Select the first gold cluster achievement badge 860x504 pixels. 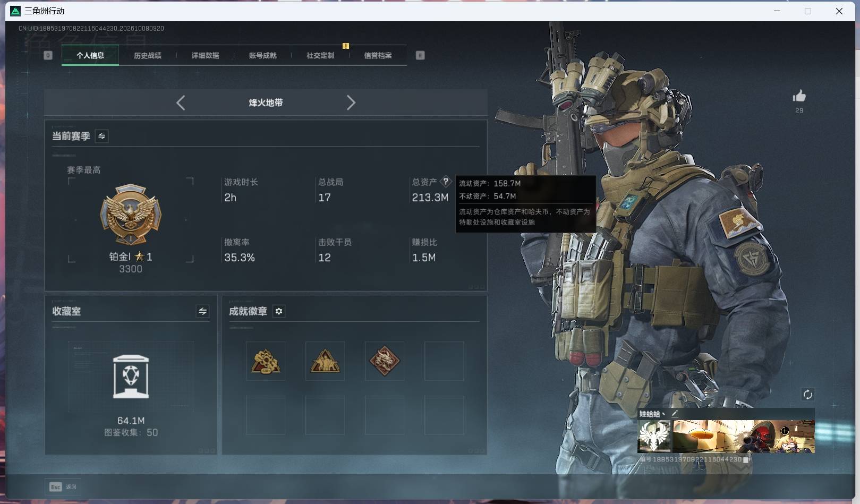click(266, 361)
